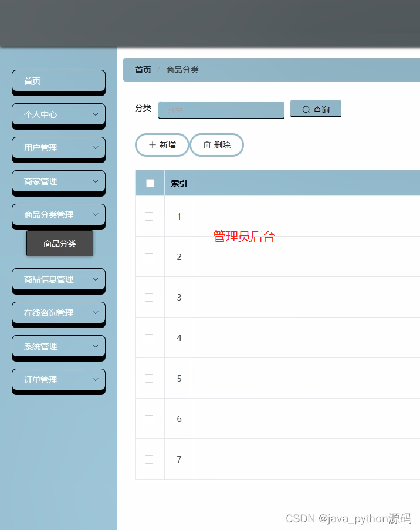Click index cell 2 in the table

coord(179,257)
